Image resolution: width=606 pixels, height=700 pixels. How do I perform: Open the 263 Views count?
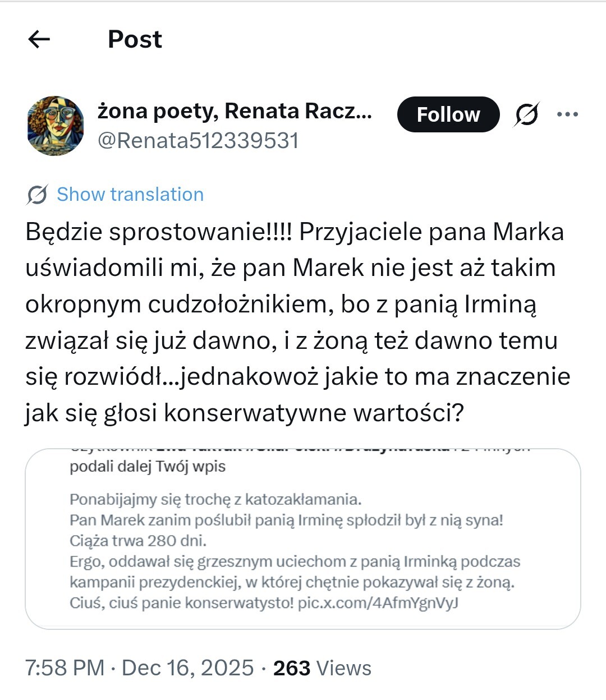[322, 668]
